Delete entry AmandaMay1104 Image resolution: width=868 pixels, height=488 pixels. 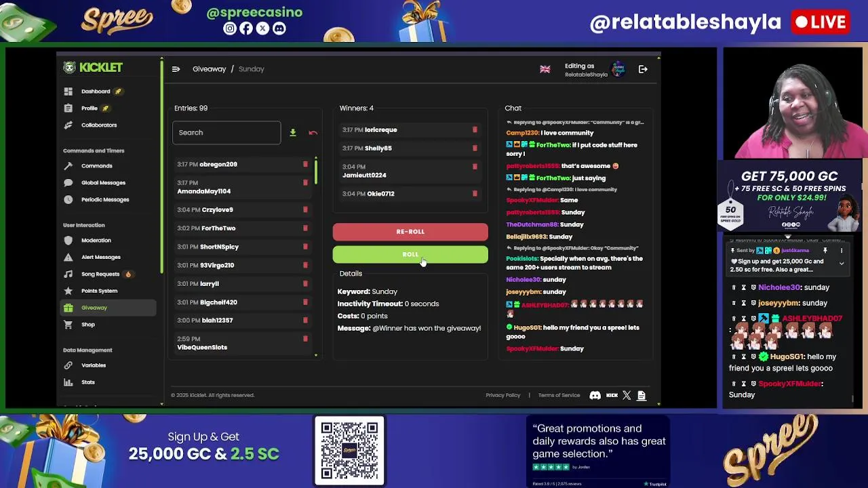click(x=305, y=183)
